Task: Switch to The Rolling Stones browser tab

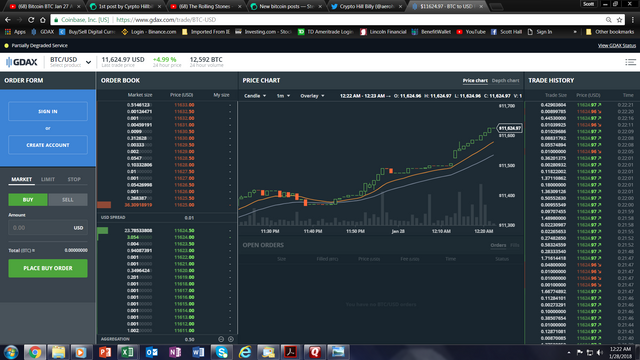Action: click(206, 7)
